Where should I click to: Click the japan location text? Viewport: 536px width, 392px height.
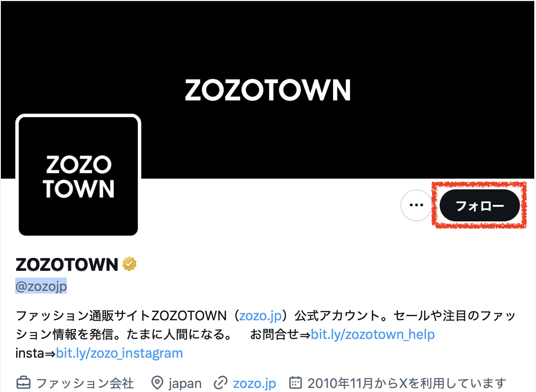(x=185, y=383)
